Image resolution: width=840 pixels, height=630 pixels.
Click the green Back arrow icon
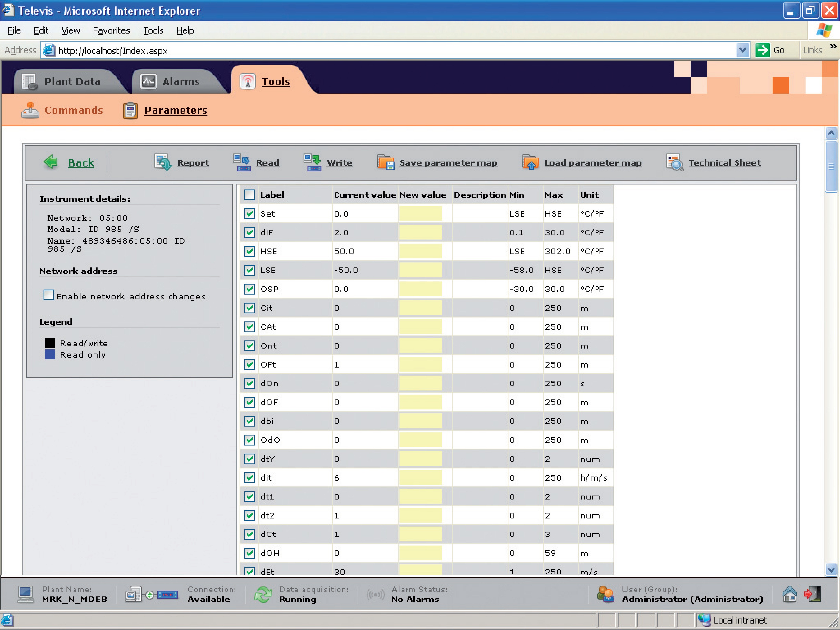coord(51,162)
